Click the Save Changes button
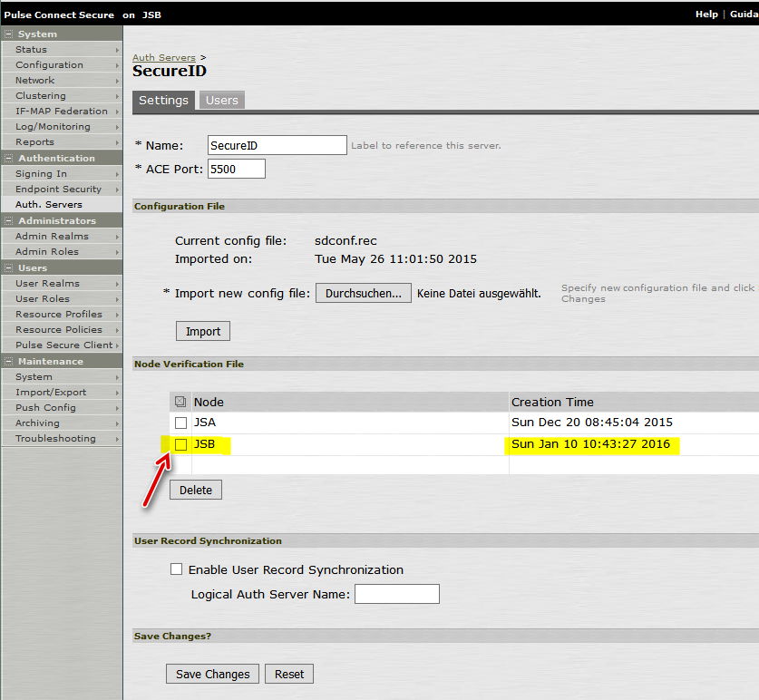 pos(212,674)
